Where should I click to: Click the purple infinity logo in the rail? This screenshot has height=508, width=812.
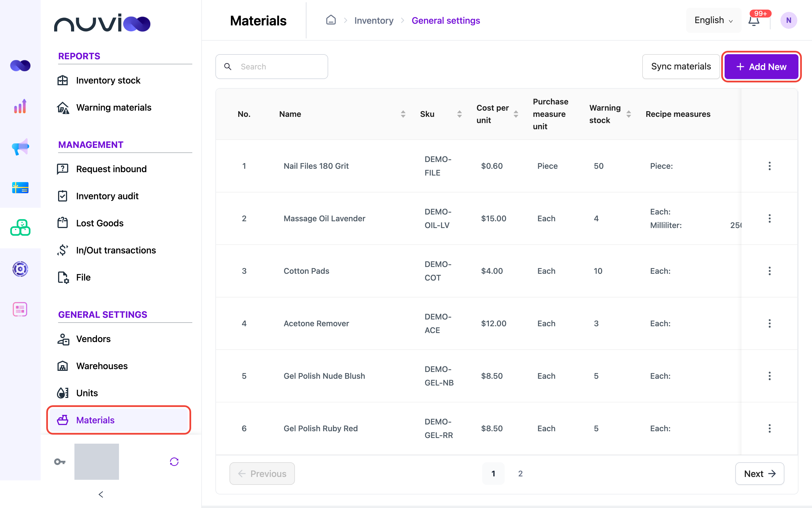coord(20,65)
